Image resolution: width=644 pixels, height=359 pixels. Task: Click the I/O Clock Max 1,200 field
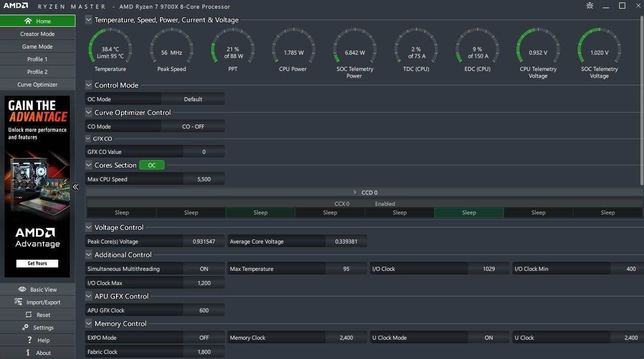[204, 283]
